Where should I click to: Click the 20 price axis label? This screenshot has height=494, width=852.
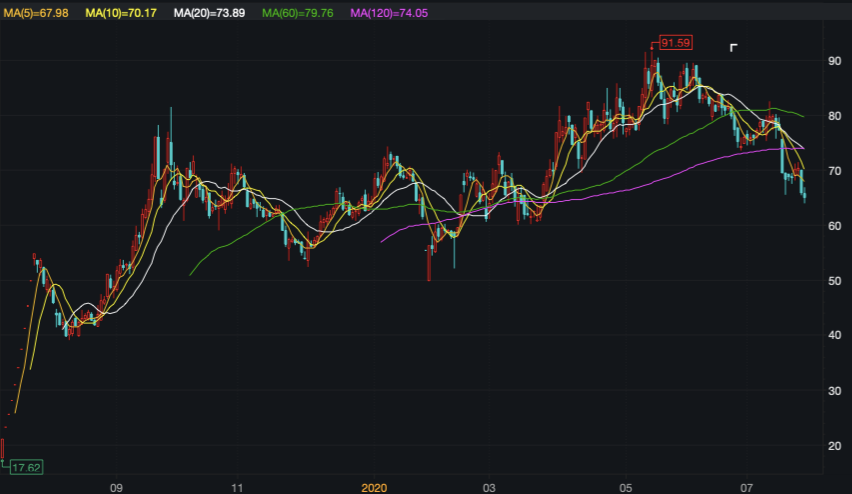835,446
